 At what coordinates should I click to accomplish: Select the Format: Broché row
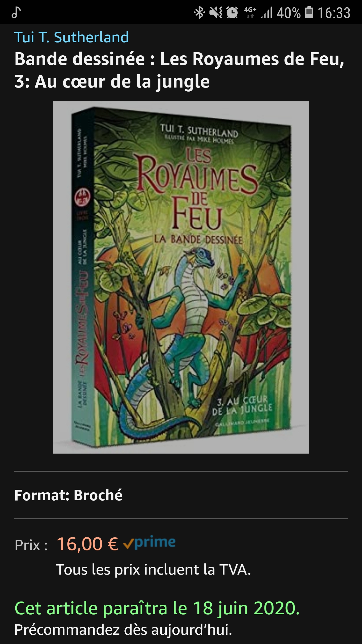181,495
